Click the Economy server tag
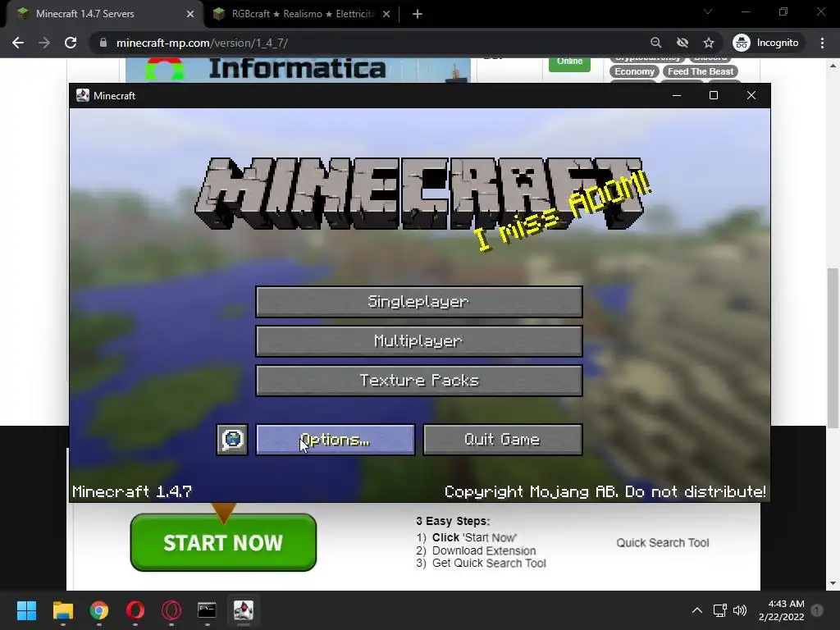 634,71
